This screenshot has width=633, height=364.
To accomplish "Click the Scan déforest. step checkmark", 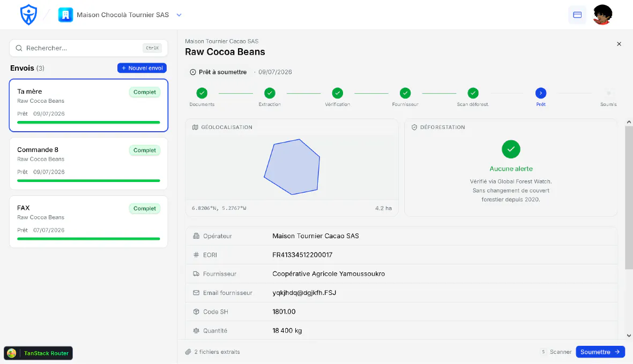I will tap(473, 93).
